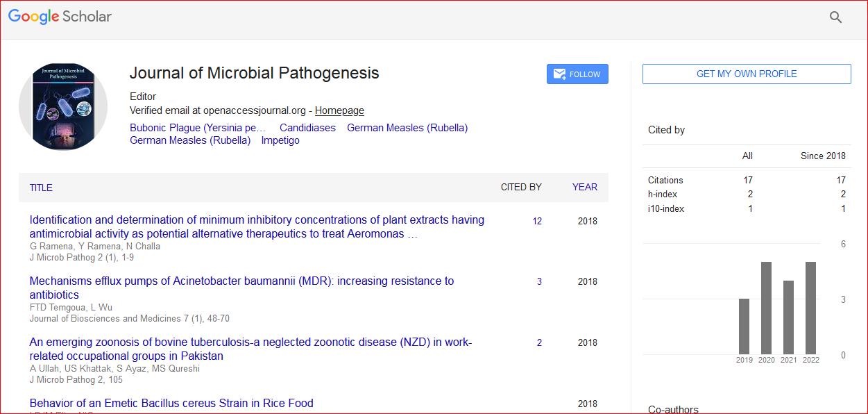Click the 2020 bar in citations chart
The width and height of the screenshot is (868, 414).
point(766,308)
